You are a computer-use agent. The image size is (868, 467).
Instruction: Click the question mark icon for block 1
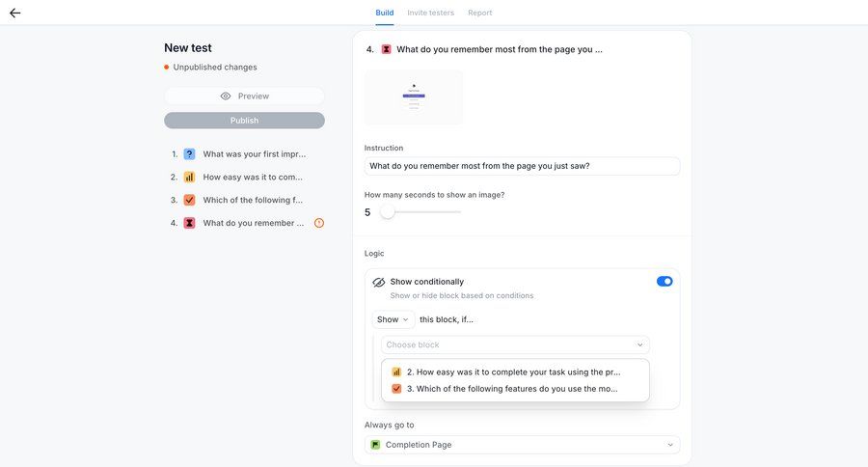click(189, 153)
